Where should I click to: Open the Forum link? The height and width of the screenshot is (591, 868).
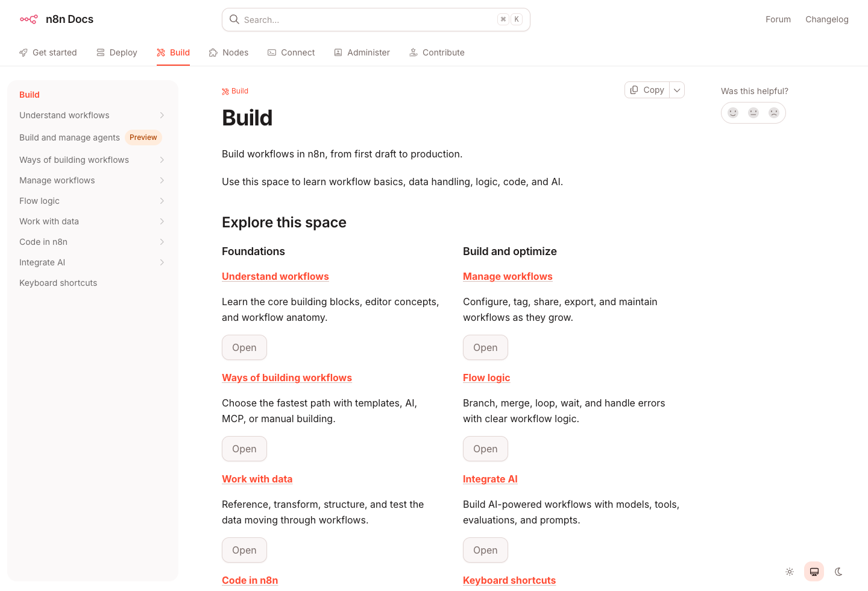pos(778,19)
